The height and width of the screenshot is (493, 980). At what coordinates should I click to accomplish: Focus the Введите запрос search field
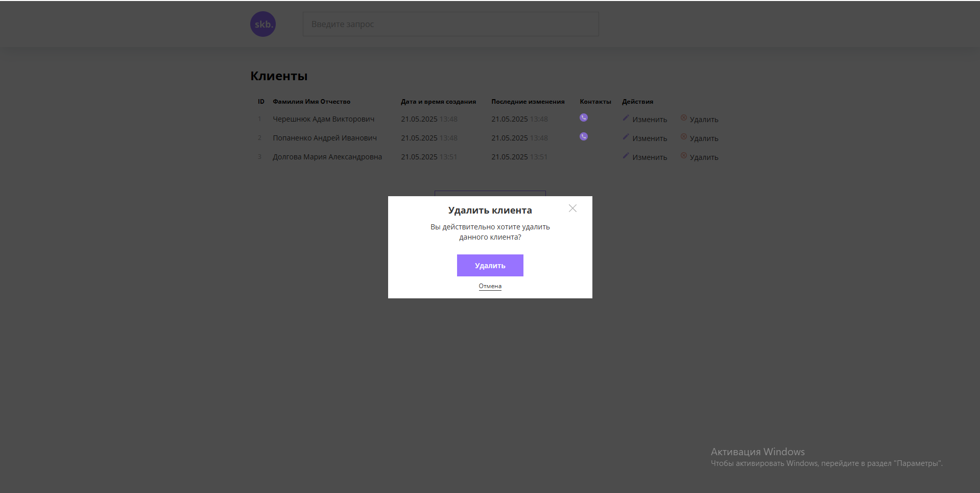pyautogui.click(x=450, y=24)
